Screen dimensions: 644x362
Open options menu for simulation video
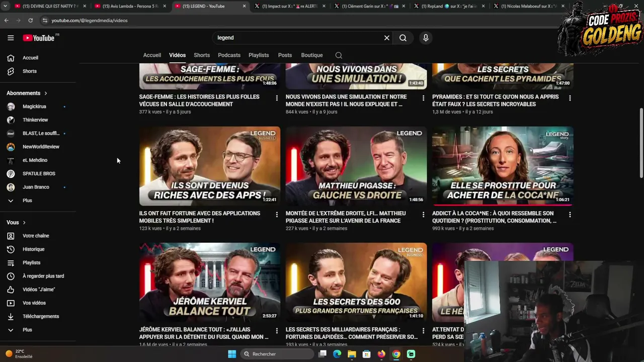(423, 98)
